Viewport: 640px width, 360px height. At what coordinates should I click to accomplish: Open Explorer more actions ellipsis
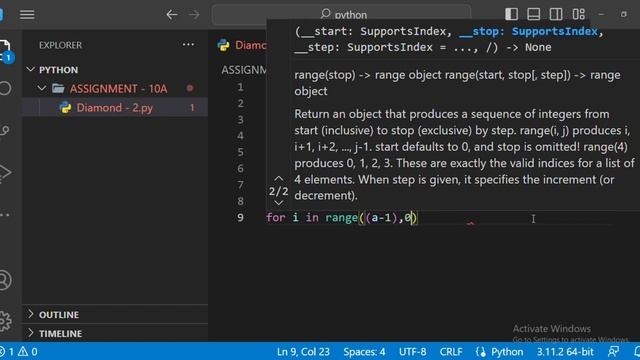188,44
